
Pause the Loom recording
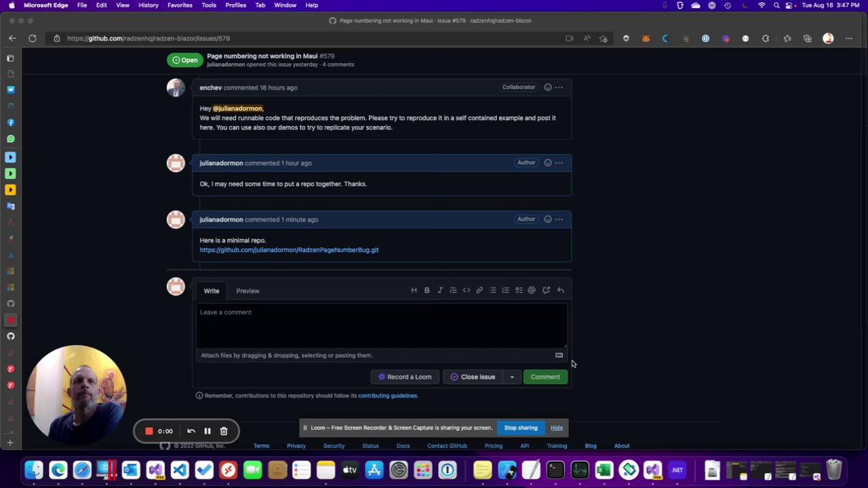point(208,431)
